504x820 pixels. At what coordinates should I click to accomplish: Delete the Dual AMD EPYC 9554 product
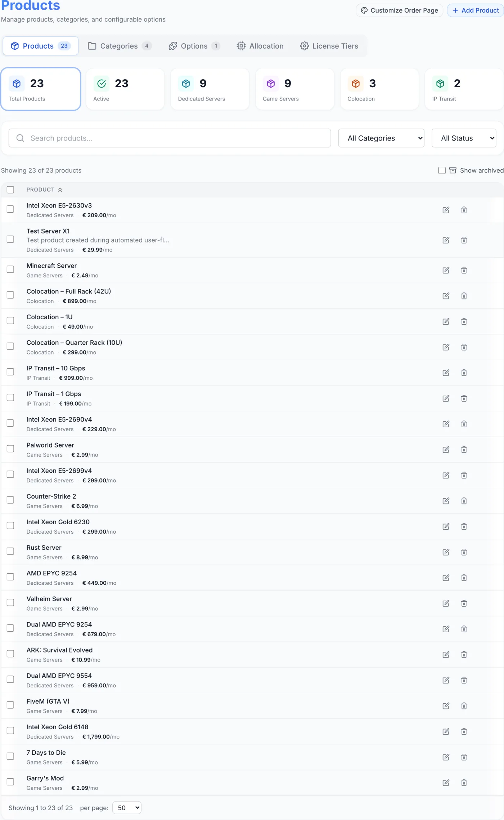click(464, 680)
